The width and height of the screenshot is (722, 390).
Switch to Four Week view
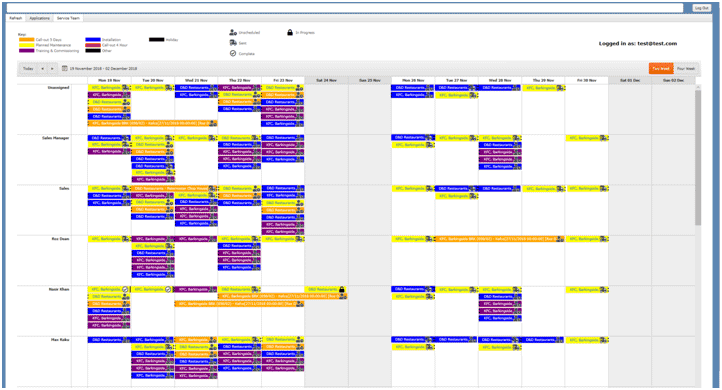pos(686,69)
